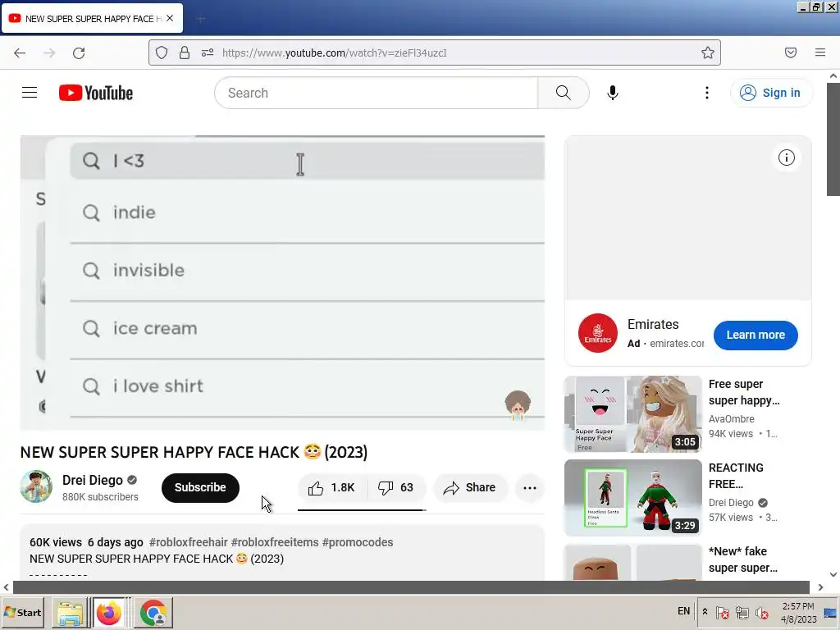Click the forward navigation arrow
Viewport: 840px width, 630px height.
tap(49, 52)
